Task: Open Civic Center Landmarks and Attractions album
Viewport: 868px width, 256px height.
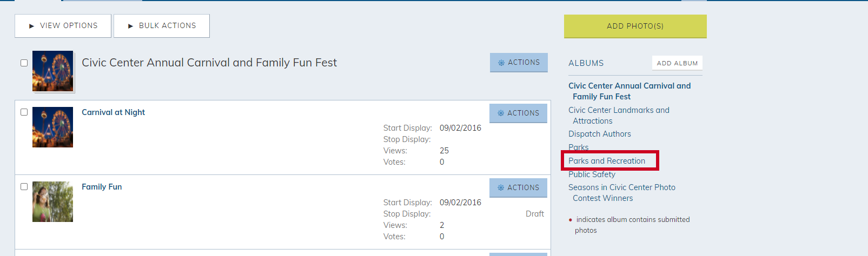Action: click(x=619, y=116)
